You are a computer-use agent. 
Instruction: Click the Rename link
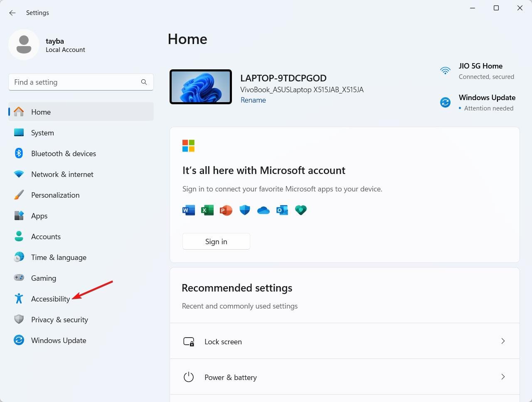pyautogui.click(x=253, y=100)
